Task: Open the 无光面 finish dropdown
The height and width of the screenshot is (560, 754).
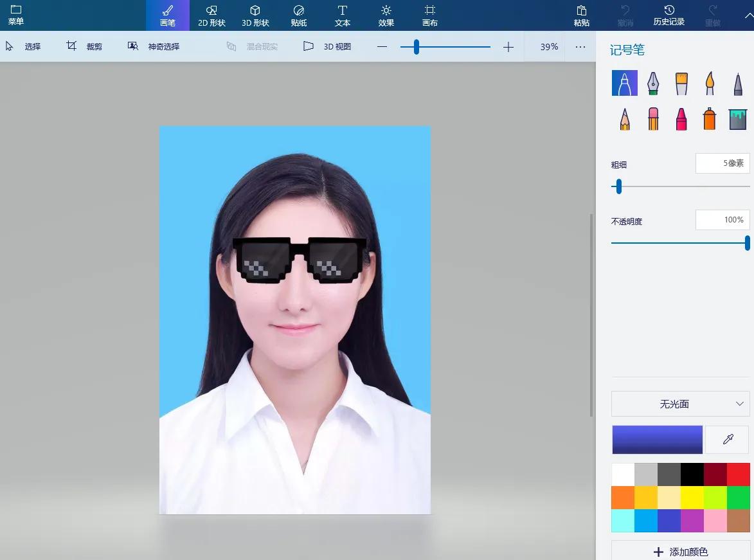Action: 679,404
